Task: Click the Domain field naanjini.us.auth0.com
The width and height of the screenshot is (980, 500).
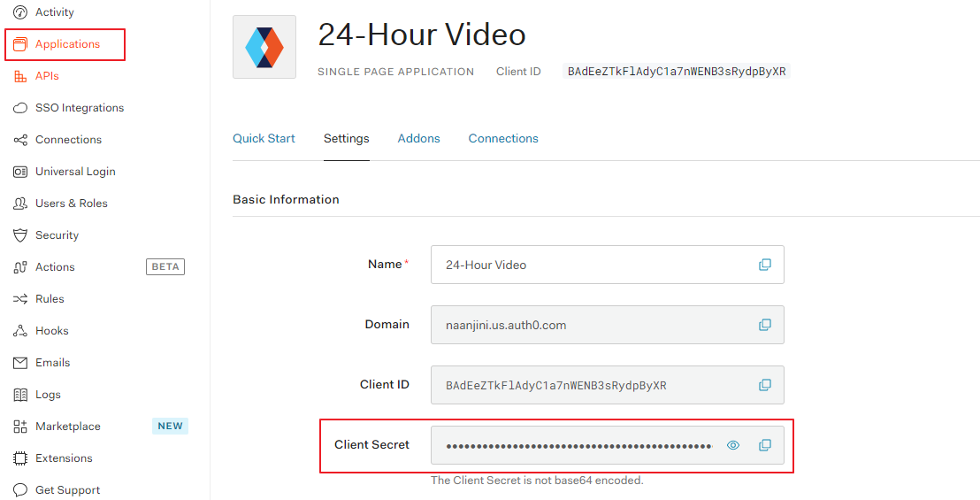Action: [x=608, y=325]
